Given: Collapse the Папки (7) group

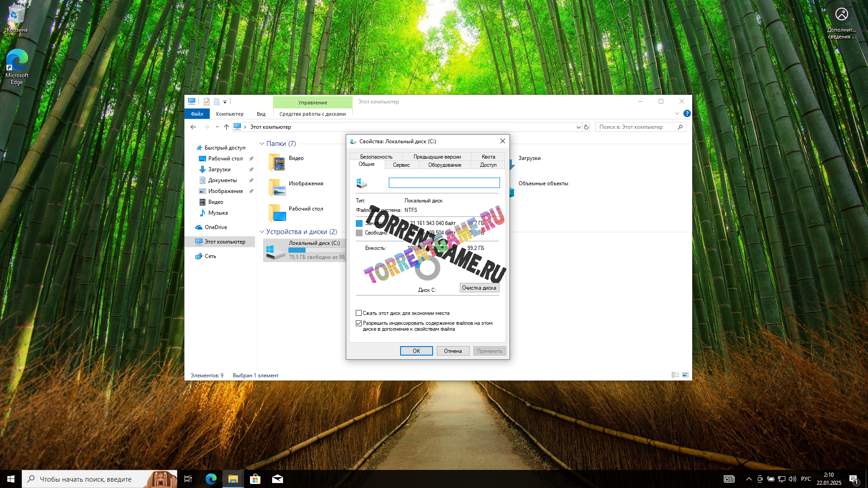Looking at the screenshot, I should coord(262,144).
